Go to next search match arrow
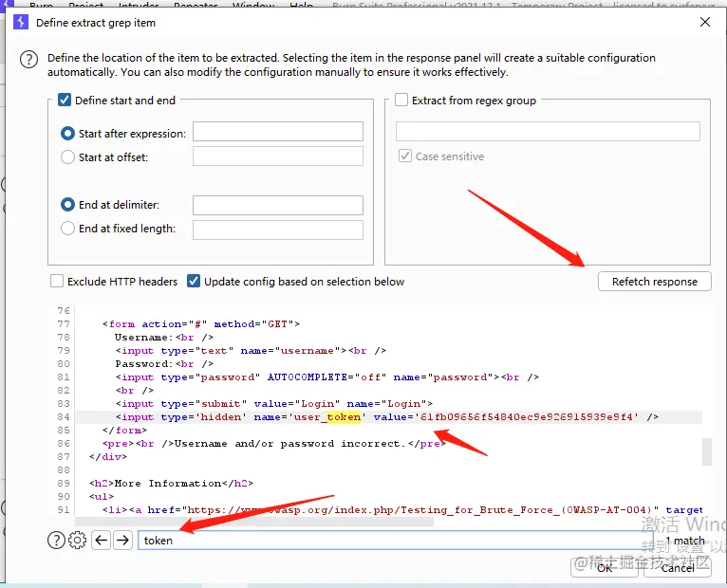This screenshot has width=727, height=588. tap(122, 541)
